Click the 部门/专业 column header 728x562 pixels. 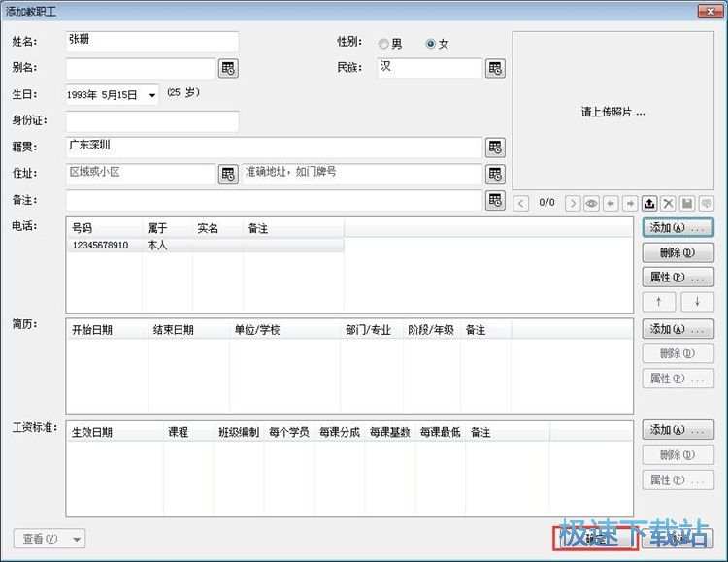pos(372,330)
